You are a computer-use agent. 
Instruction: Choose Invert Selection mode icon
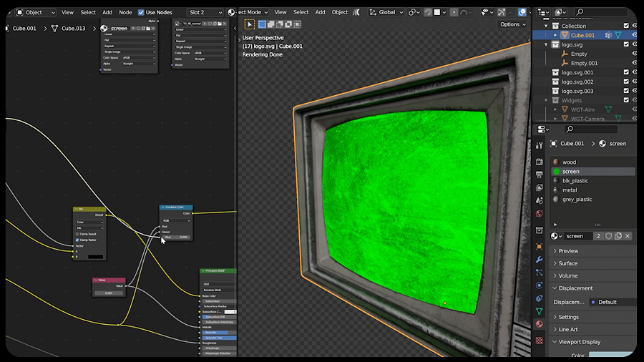288,24
